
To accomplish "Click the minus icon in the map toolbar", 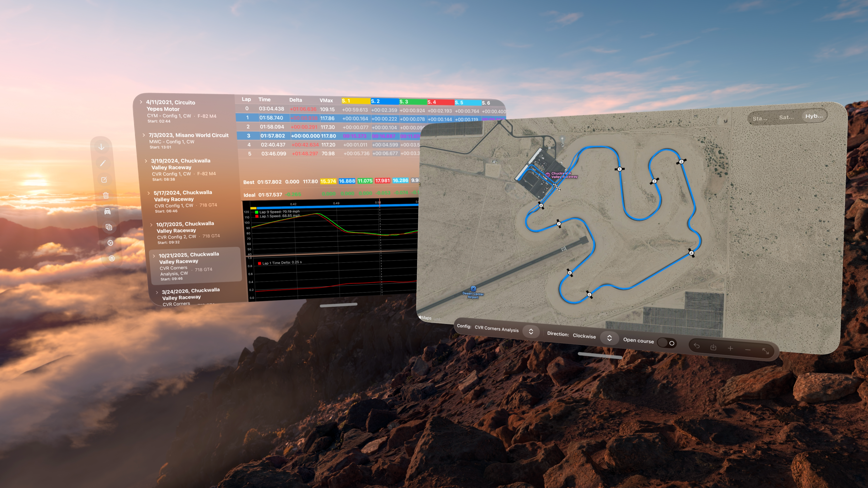I will (748, 350).
